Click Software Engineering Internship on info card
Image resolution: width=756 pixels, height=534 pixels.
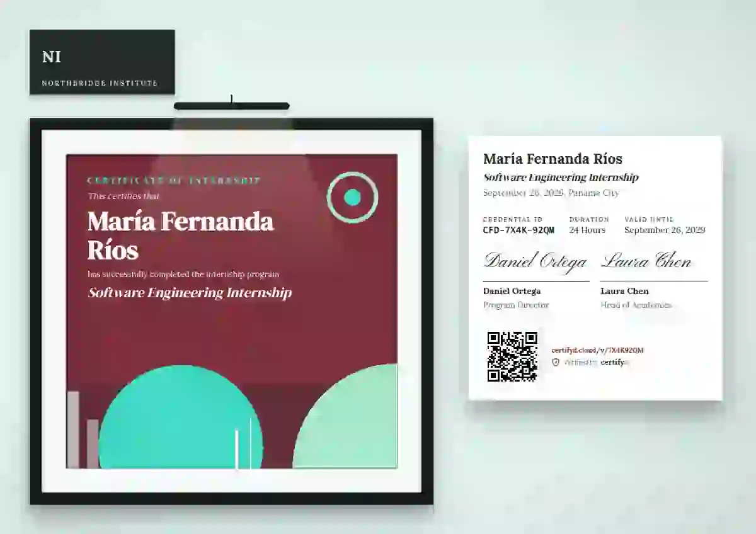coord(561,178)
